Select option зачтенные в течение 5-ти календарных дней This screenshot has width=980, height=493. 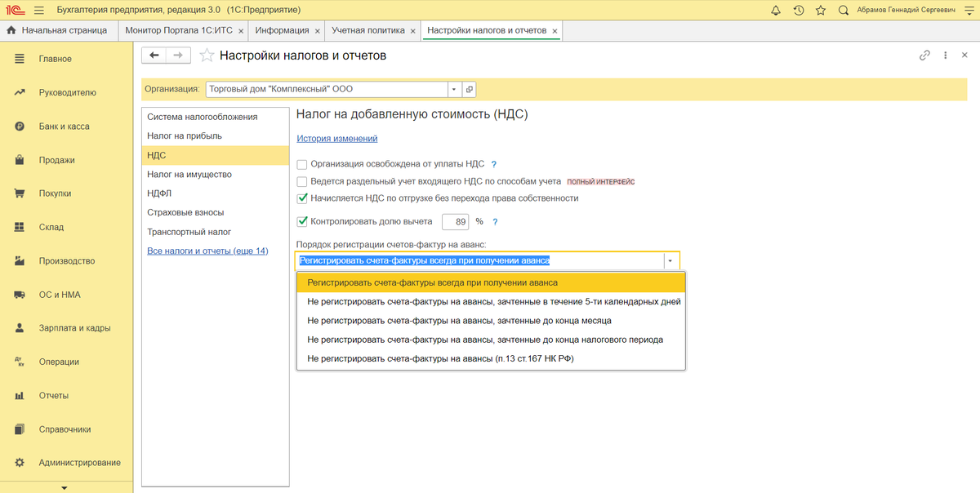click(x=491, y=301)
